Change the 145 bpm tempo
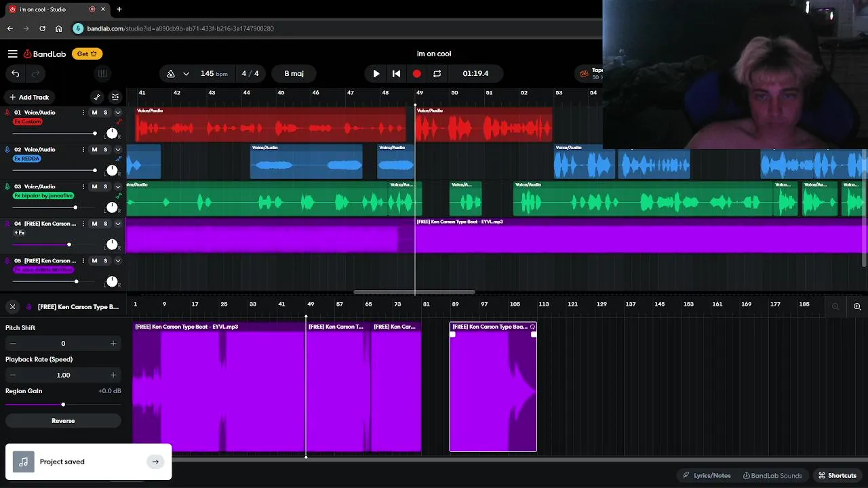Image resolution: width=868 pixels, height=488 pixels. tap(214, 73)
